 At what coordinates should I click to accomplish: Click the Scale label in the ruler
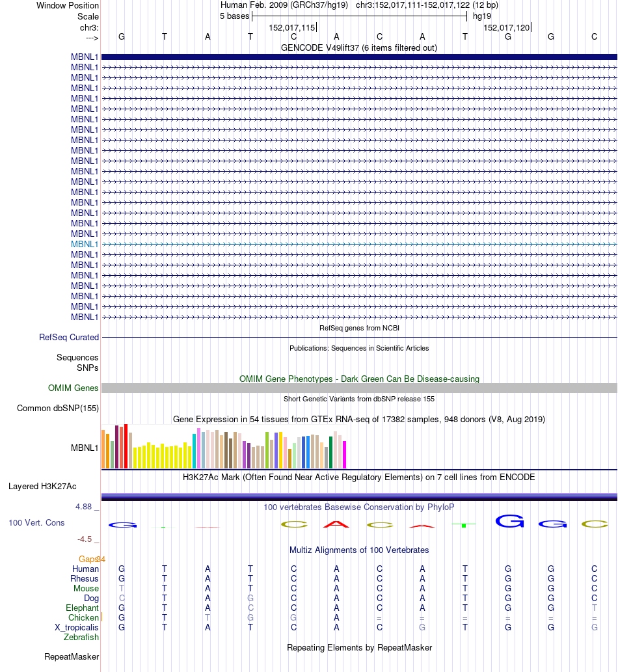[88, 17]
